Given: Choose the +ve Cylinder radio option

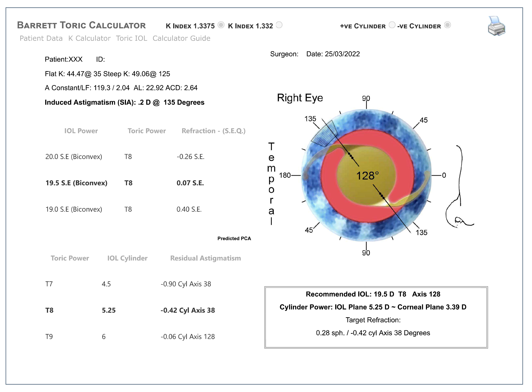Looking at the screenshot, I should pyautogui.click(x=392, y=25).
